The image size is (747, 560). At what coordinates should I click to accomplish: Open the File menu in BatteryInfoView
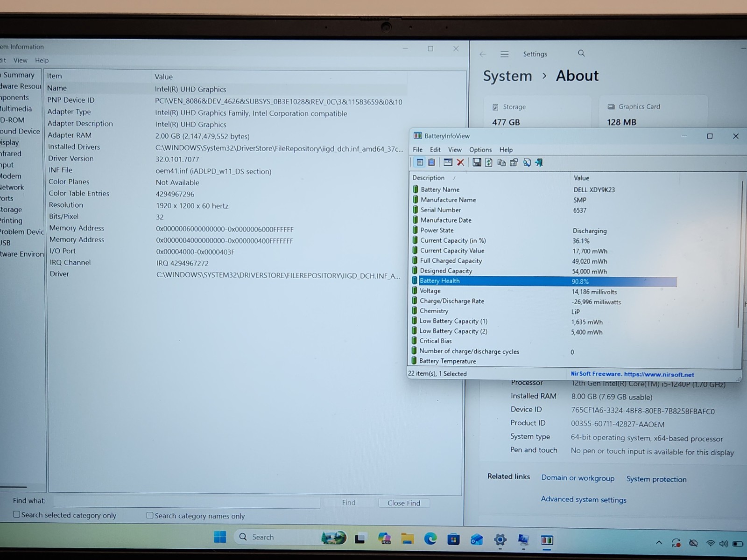point(418,149)
